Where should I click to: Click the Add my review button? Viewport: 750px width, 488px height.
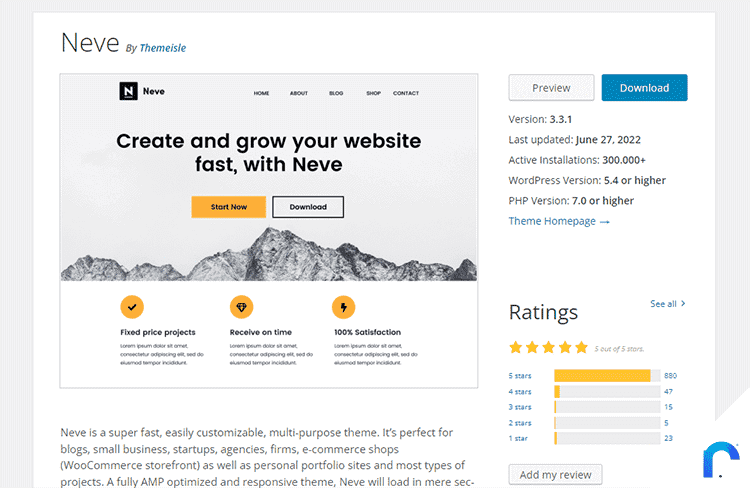[555, 475]
